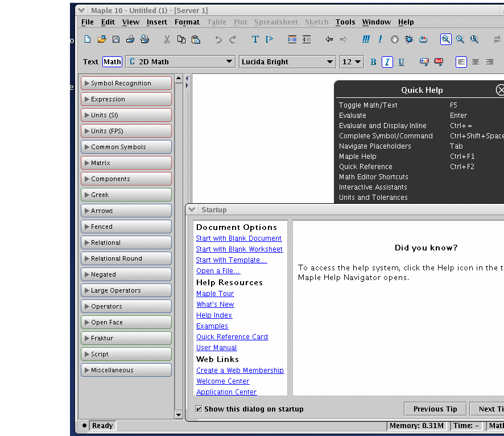Switch to Math mode

(112, 61)
